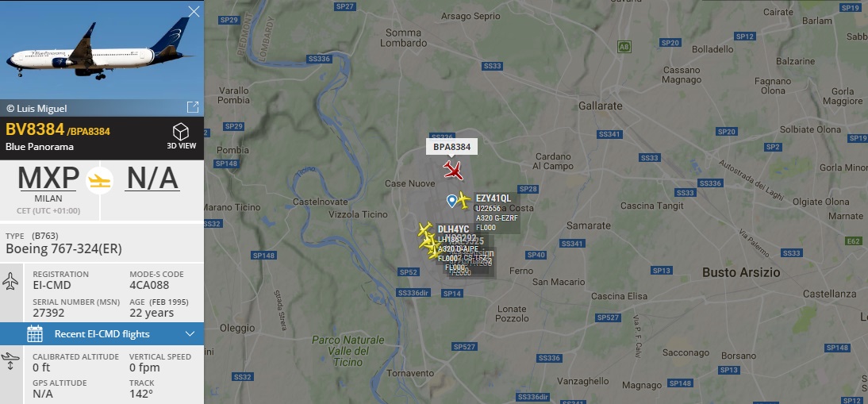Click the N/A destination airport code
This screenshot has width=868, height=404.
[x=152, y=179]
